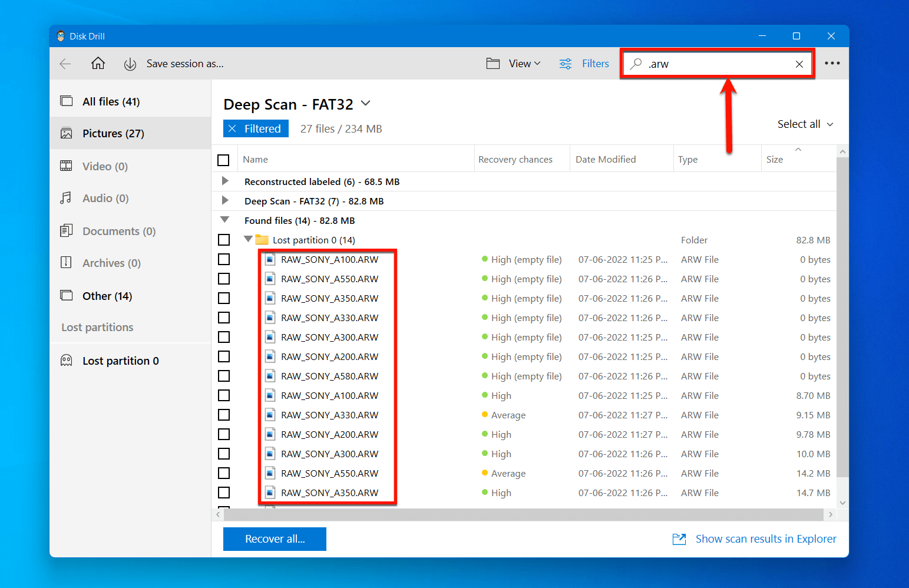Image resolution: width=909 pixels, height=588 pixels.
Task: Click Show scan results in Explorer link
Action: pos(766,539)
